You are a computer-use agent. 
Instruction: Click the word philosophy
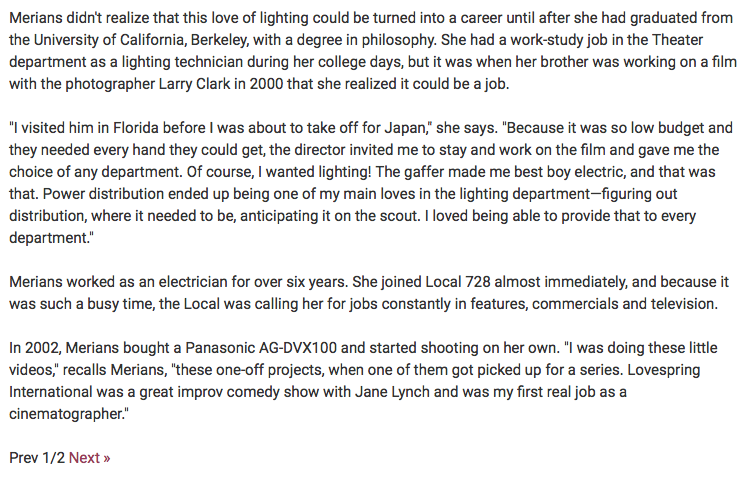tap(399, 40)
